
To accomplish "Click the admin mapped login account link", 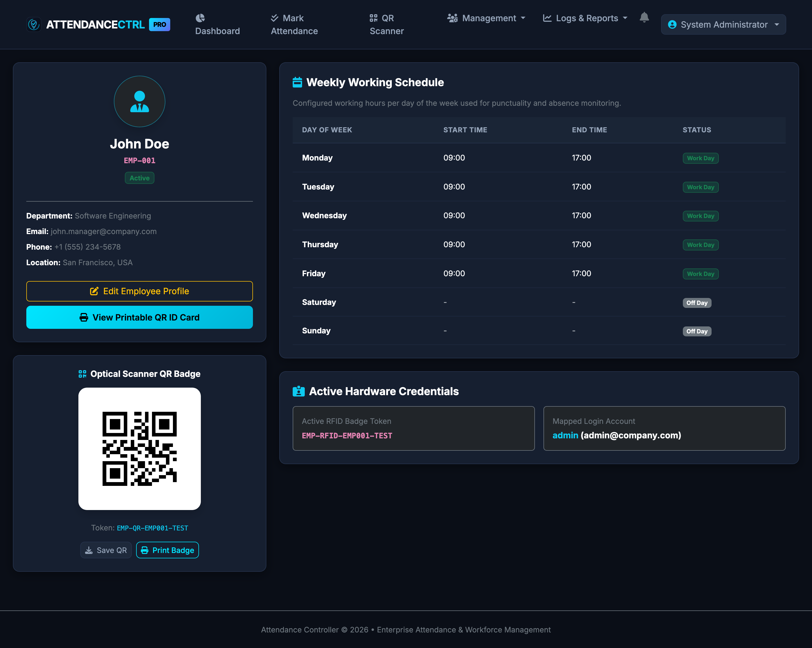I will tap(565, 435).
